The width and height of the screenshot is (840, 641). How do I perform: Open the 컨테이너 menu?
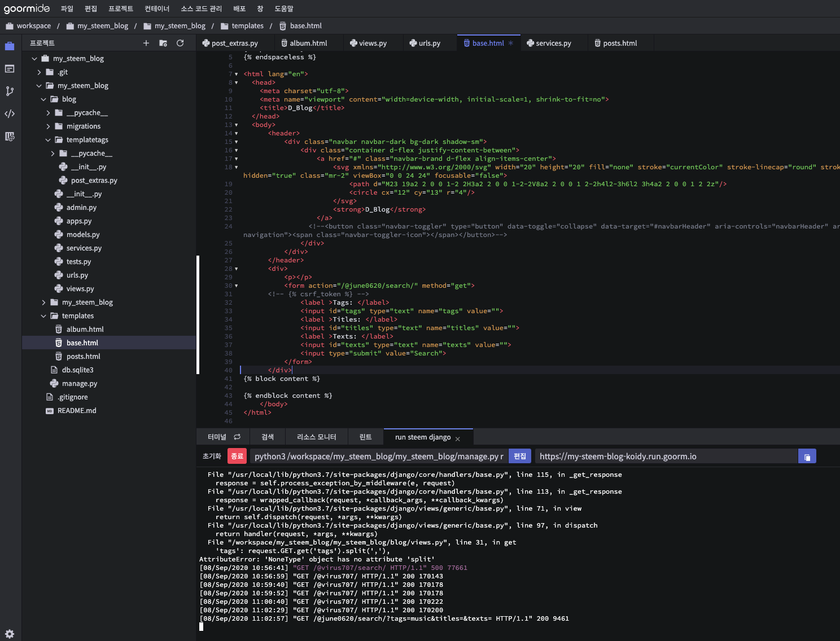157,8
